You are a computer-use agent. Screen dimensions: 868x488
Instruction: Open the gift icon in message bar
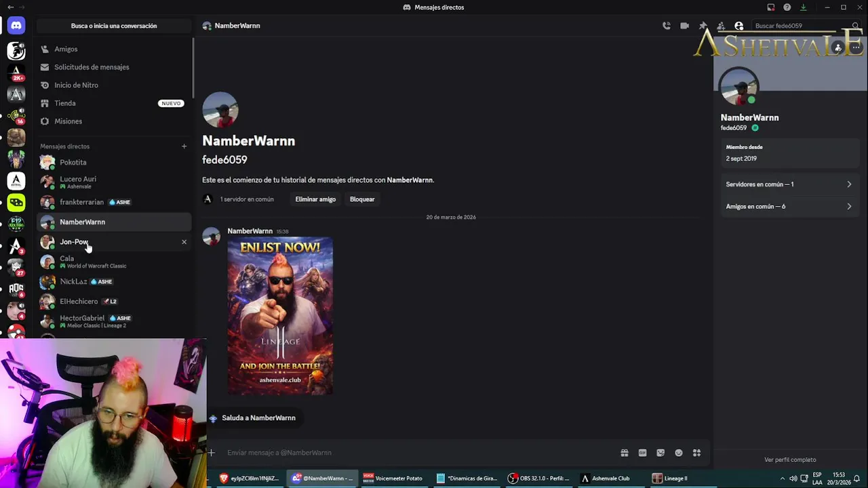click(625, 453)
